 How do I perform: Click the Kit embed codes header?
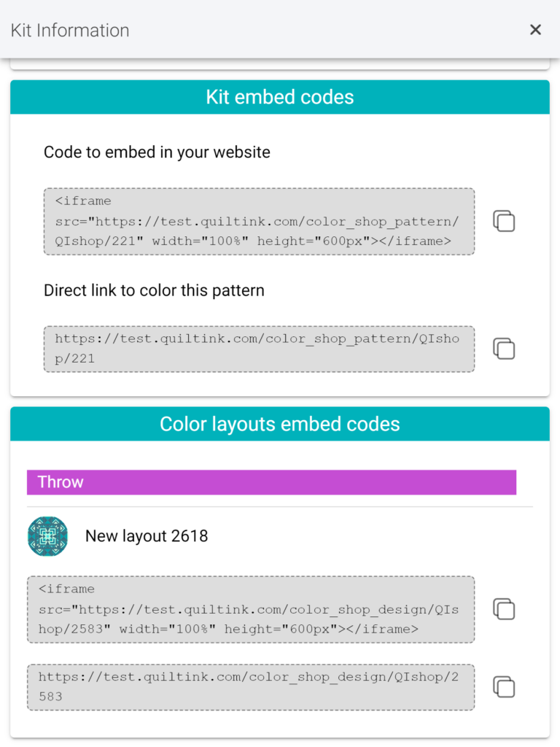coord(280,97)
